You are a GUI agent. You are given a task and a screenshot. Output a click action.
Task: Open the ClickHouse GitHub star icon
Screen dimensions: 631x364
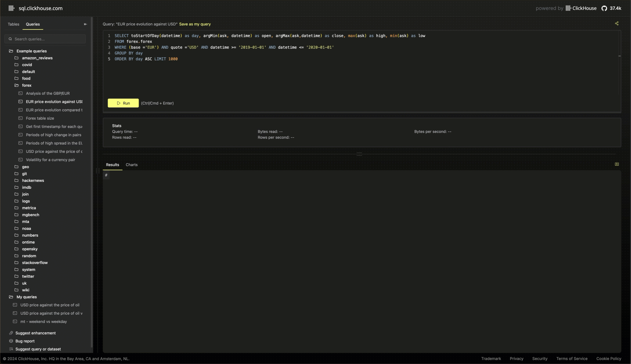pos(604,8)
